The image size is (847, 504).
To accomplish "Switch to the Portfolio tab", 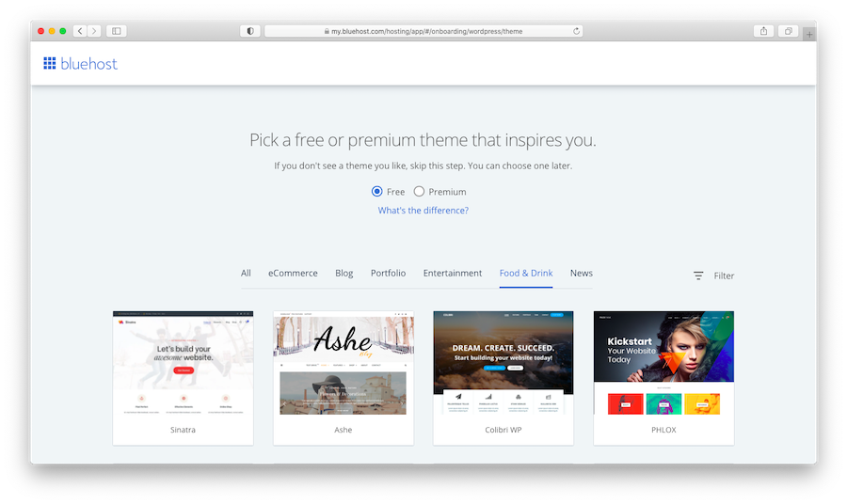I will coord(388,273).
